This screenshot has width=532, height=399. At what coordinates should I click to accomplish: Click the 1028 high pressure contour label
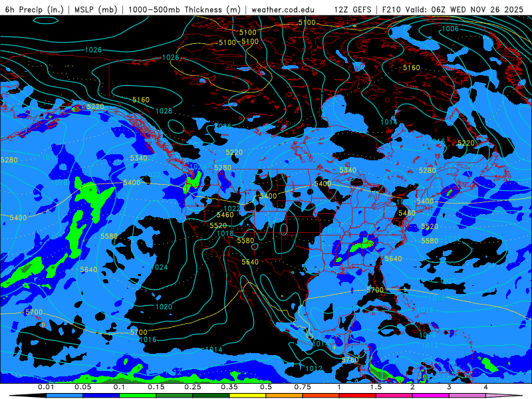[x=164, y=111]
